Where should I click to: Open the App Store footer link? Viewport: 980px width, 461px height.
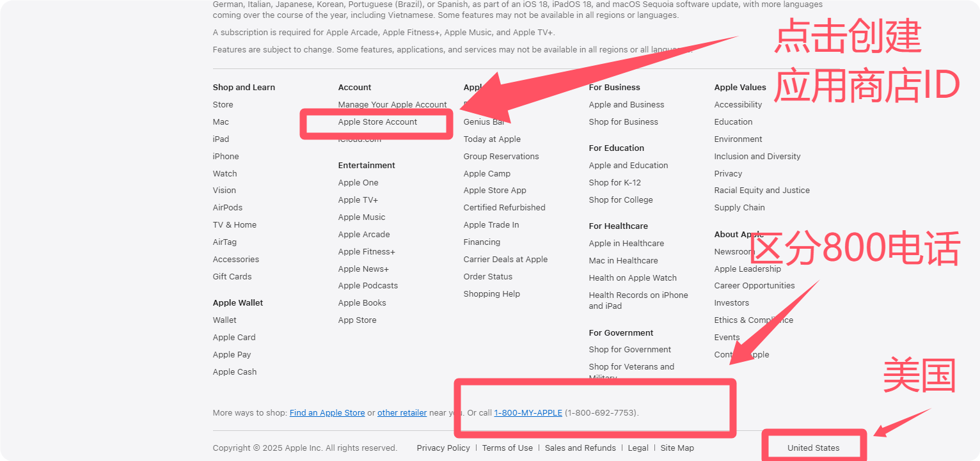click(357, 320)
